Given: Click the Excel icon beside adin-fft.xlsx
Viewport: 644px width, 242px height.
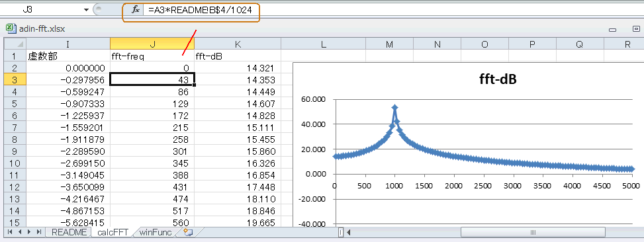Looking at the screenshot, I should pos(11,28).
